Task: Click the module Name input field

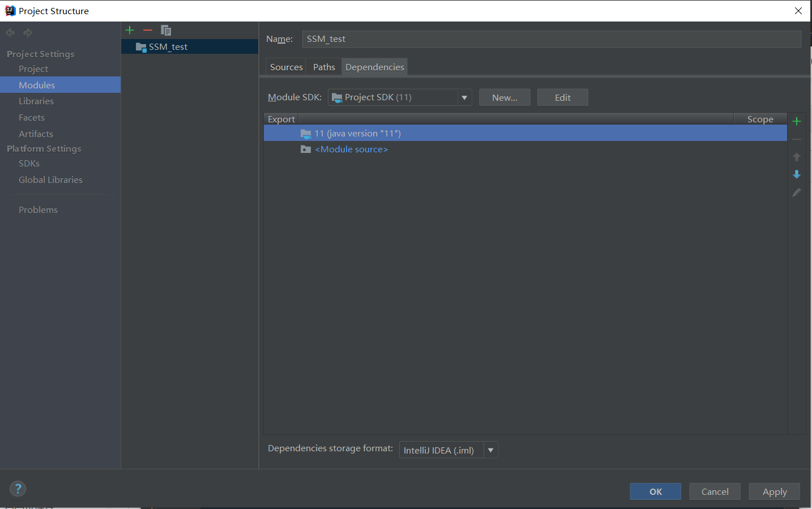Action: [x=552, y=39]
